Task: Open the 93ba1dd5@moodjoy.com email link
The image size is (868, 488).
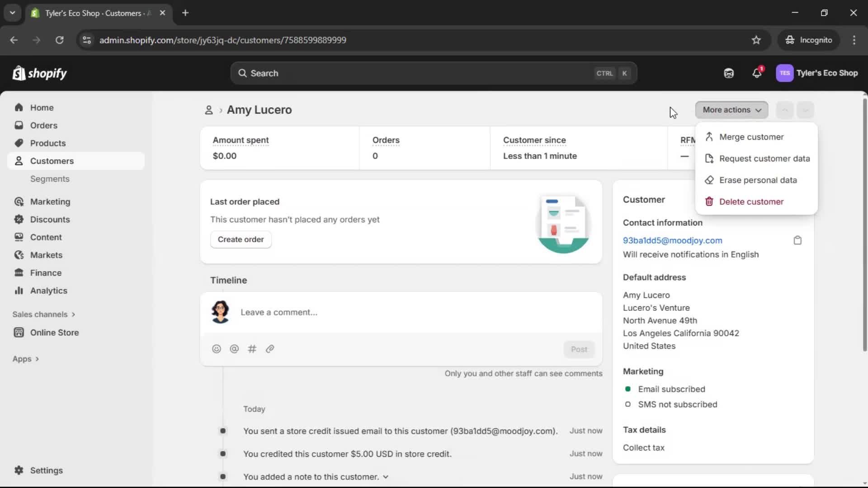Action: tap(672, 240)
